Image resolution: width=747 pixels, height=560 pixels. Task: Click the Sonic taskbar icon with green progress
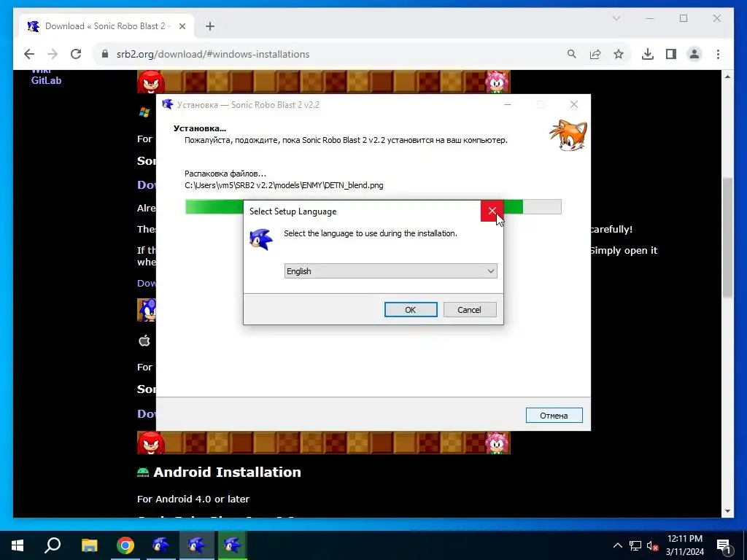(233, 545)
